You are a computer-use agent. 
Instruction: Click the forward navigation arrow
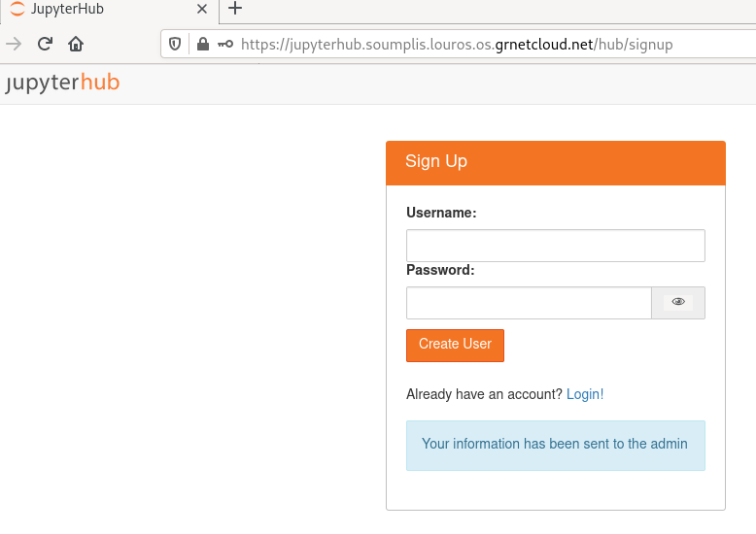(14, 44)
